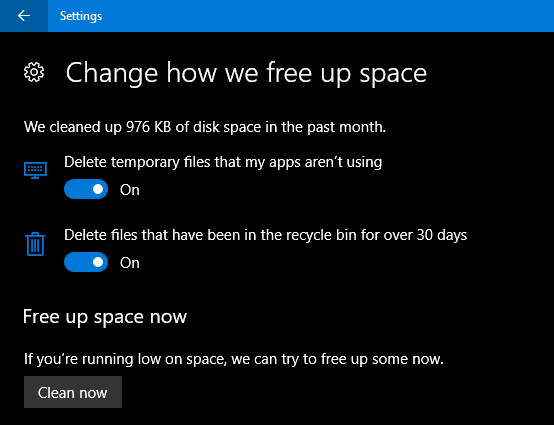Viewport: 554px width, 425px height.
Task: Go back using the arrow in title bar
Action: coord(24,16)
